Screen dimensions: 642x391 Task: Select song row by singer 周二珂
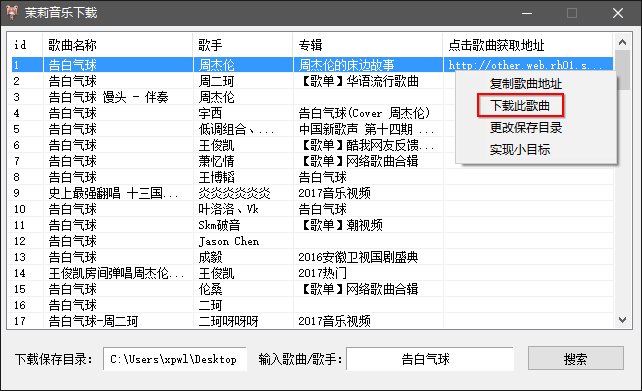click(x=312, y=81)
